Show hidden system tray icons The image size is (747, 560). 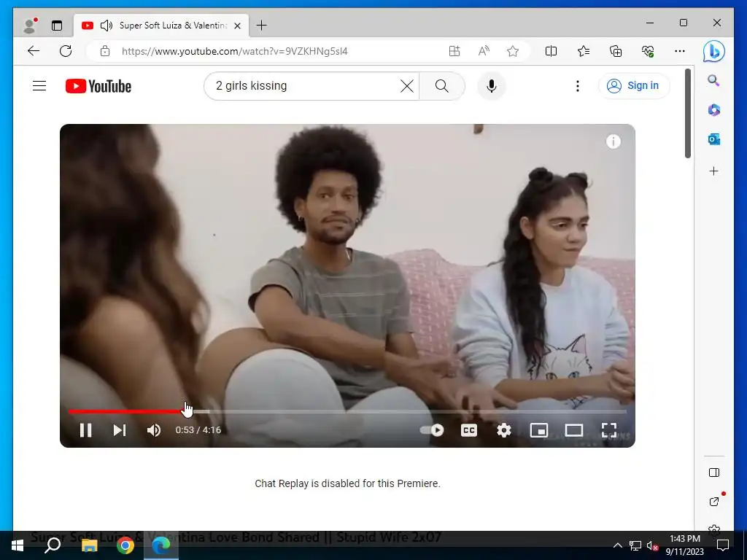click(617, 545)
